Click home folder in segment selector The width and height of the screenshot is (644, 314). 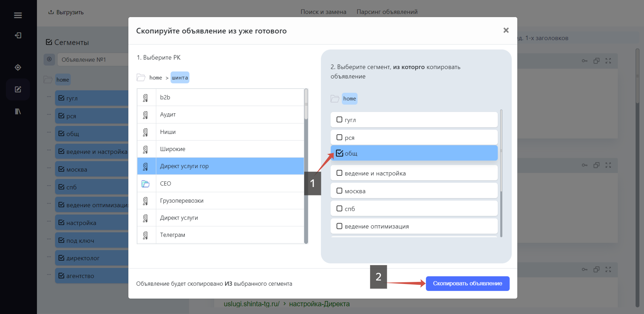350,98
